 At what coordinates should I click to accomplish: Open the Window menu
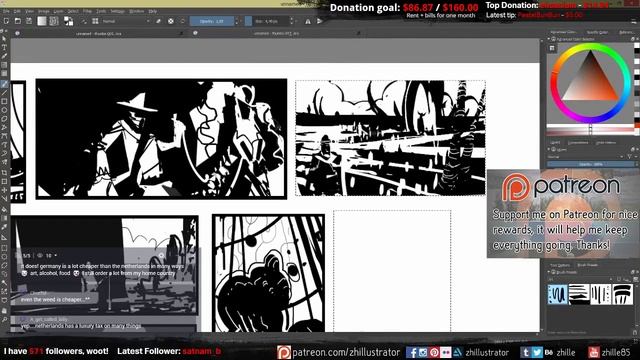(x=137, y=11)
